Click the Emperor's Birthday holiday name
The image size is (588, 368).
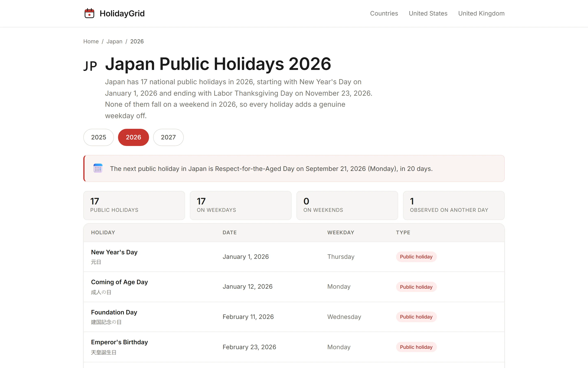(x=119, y=342)
